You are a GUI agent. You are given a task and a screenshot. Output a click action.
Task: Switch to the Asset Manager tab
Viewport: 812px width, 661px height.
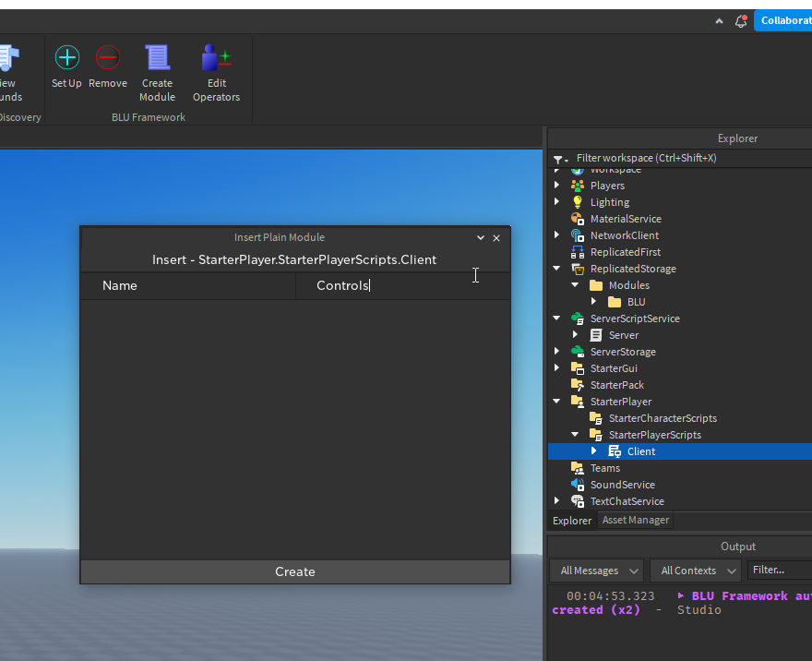pyautogui.click(x=635, y=520)
